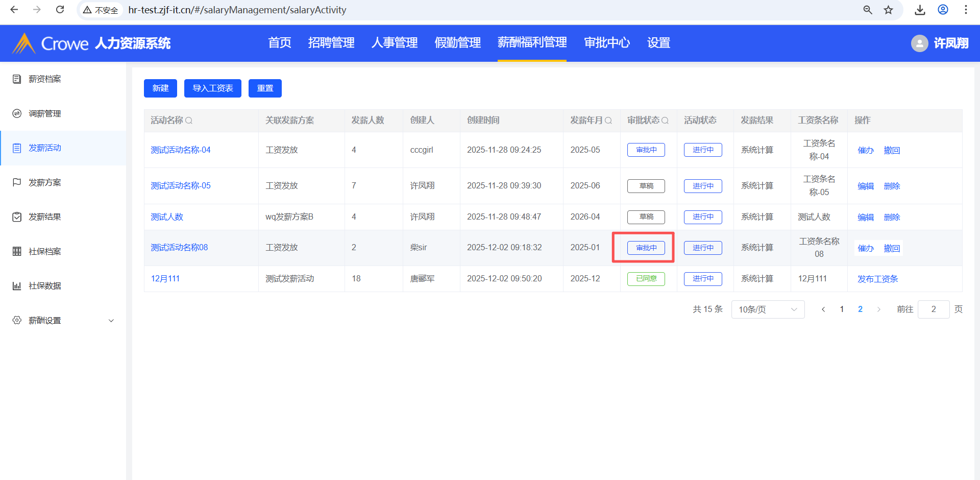Go to previous page using left chevron
This screenshot has height=480, width=980.
click(x=823, y=309)
